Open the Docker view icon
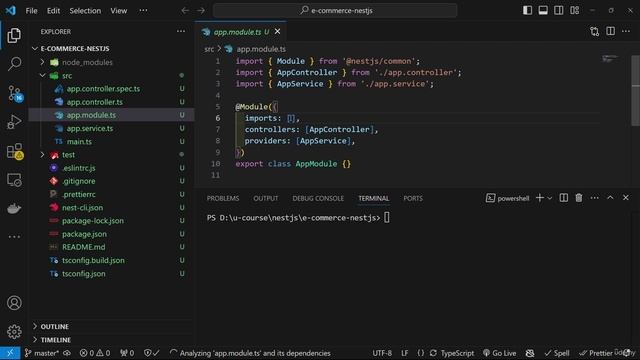This screenshot has height=360, width=640. (x=14, y=209)
